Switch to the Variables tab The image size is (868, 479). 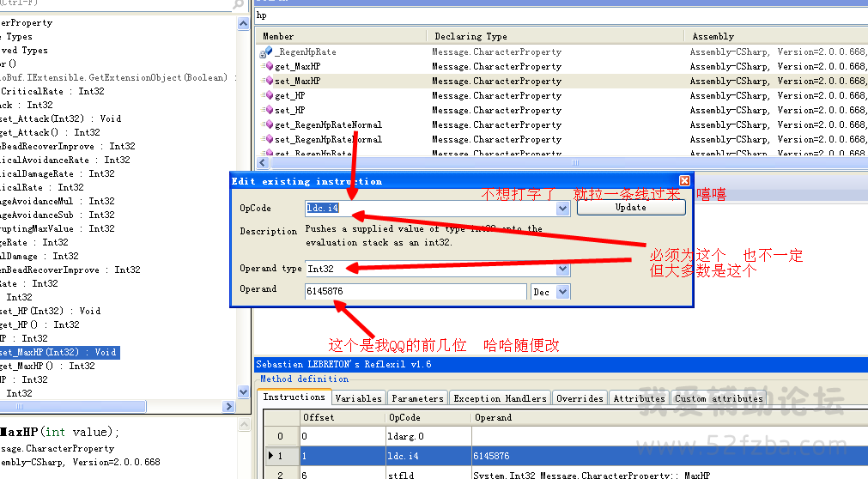point(358,398)
